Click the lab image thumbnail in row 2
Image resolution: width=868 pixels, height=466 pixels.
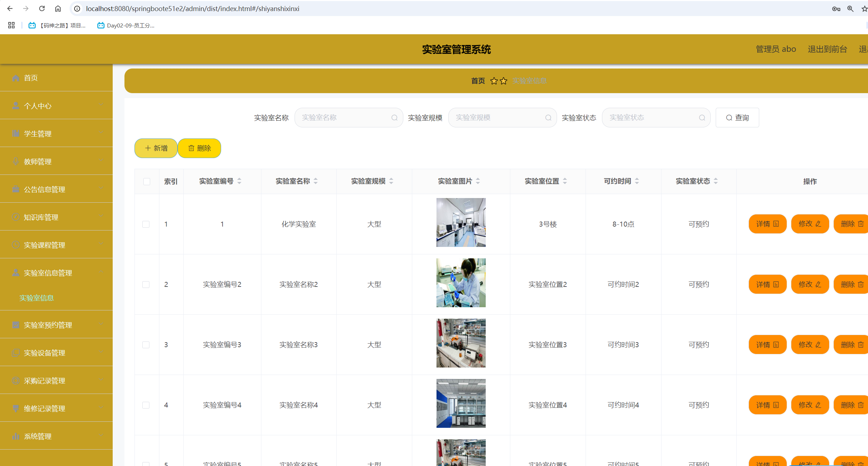[x=461, y=283]
